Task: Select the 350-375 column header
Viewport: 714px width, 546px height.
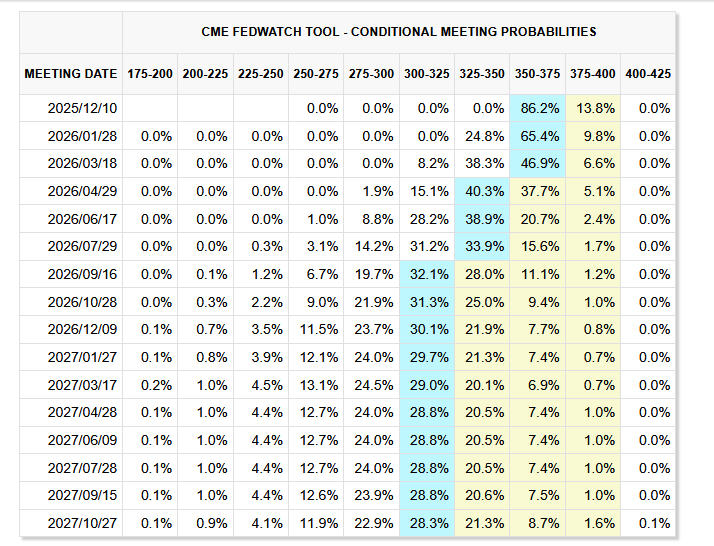Action: tap(538, 74)
